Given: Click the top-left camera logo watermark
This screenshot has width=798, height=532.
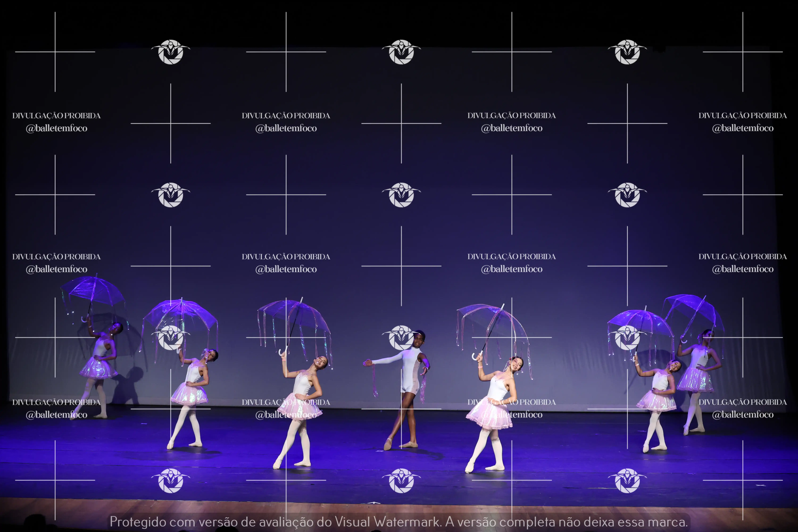Looking at the screenshot, I should click(170, 52).
